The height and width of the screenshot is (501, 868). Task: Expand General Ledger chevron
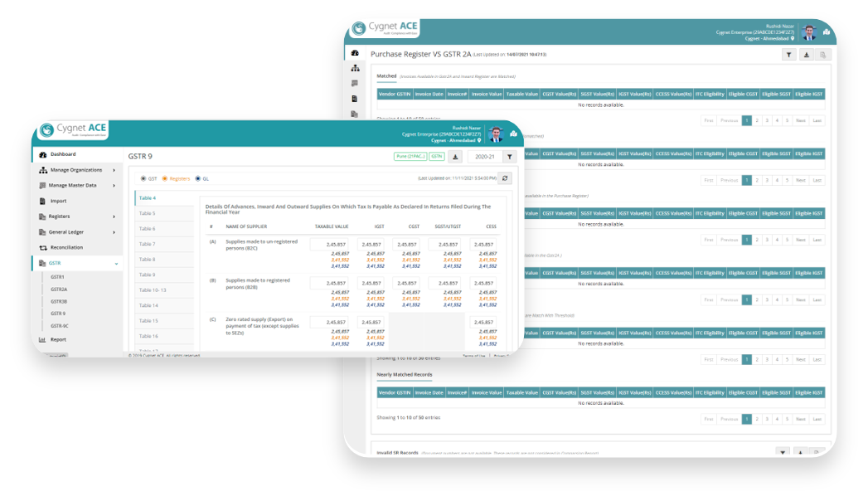point(114,232)
